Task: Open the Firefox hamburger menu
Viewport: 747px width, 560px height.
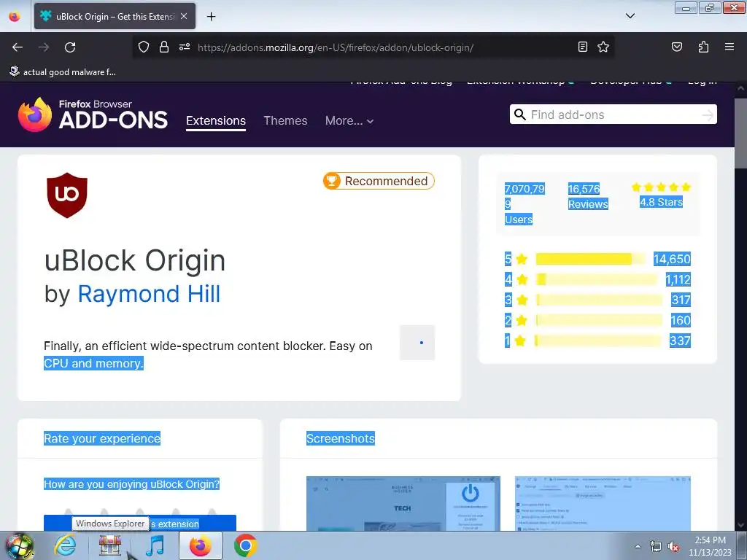Action: (729, 47)
